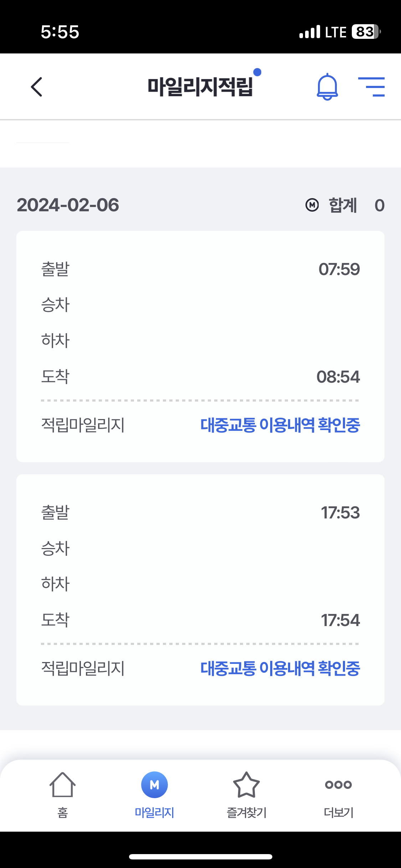Tap the blue M mileage icon
Image resolution: width=401 pixels, height=868 pixels.
click(x=154, y=785)
